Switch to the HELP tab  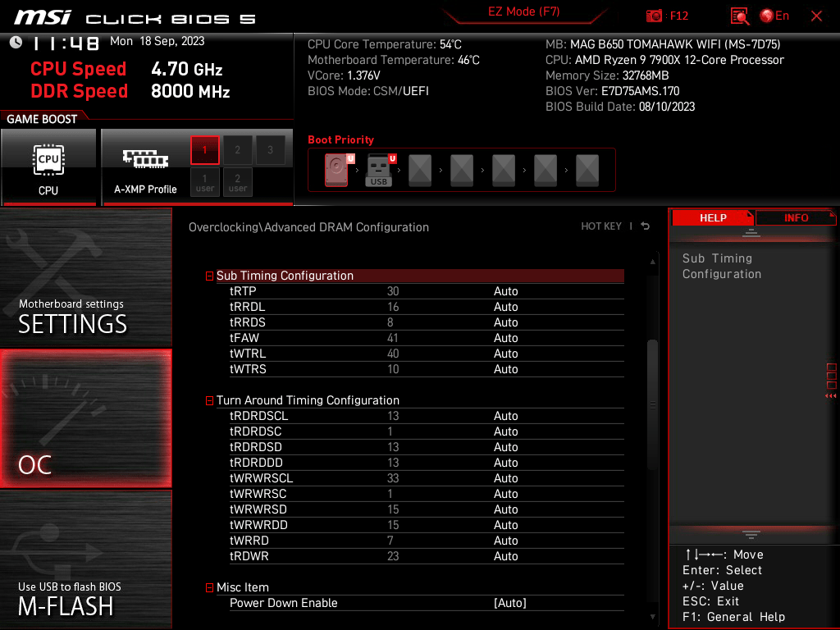pos(713,218)
